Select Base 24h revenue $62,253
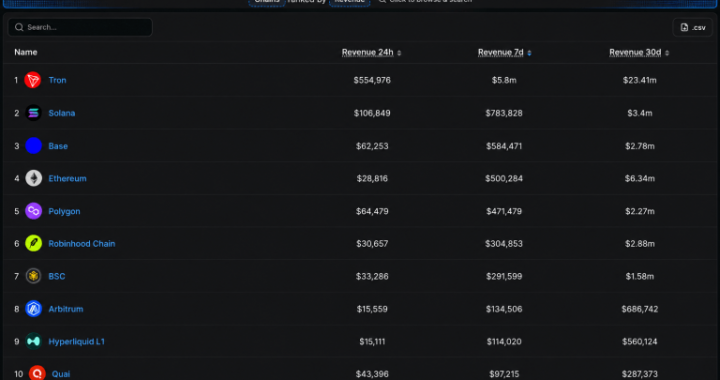720x380 pixels. [x=372, y=146]
